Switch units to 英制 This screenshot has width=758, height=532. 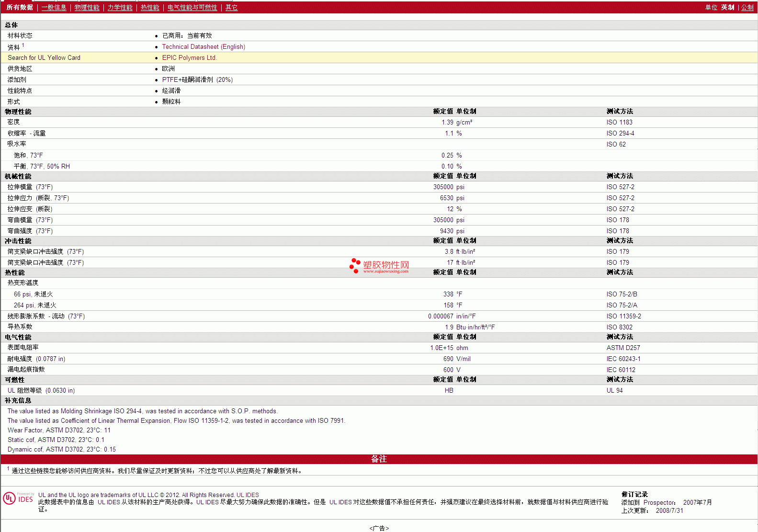coord(727,8)
